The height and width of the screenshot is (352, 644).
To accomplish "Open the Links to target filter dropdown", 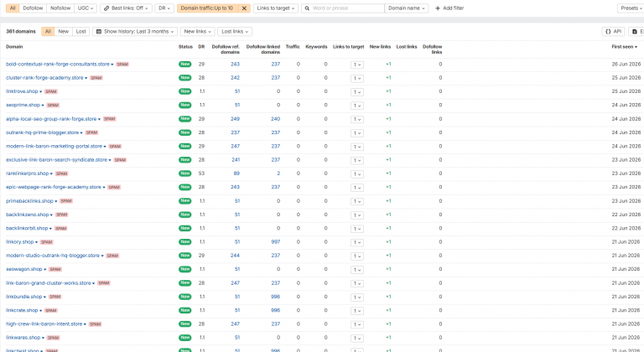I will pyautogui.click(x=276, y=8).
